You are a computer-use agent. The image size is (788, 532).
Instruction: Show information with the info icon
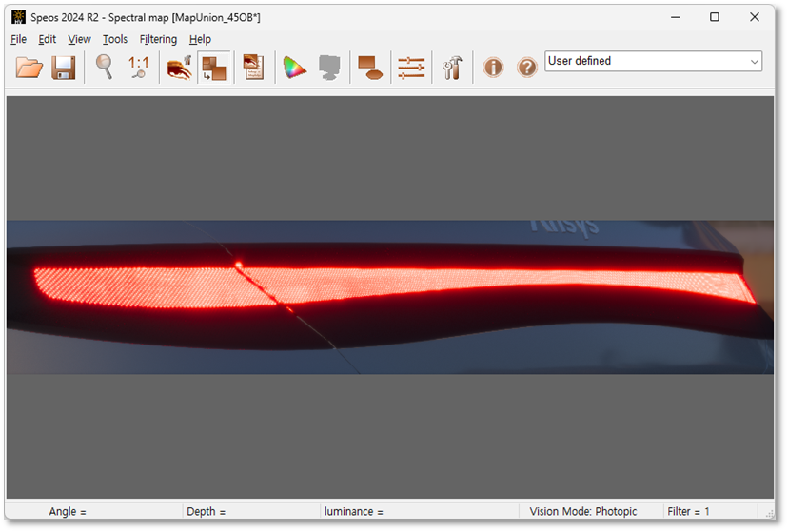point(493,67)
